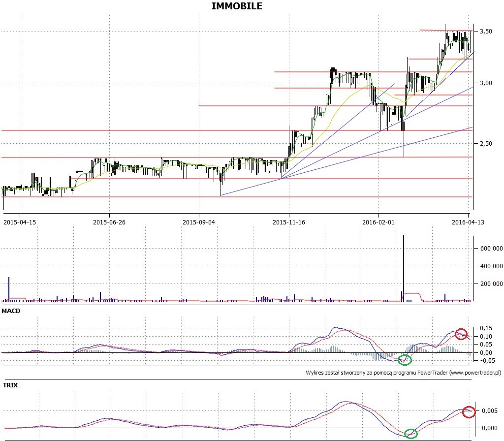The height and width of the screenshot is (441, 504).
Task: Click the 2015-04-15 date label
Action: click(20, 222)
